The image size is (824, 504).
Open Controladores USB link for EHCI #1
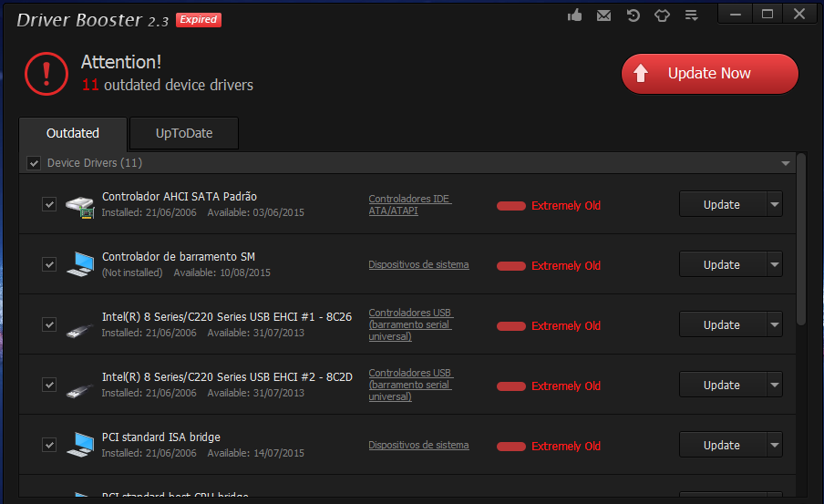(410, 324)
